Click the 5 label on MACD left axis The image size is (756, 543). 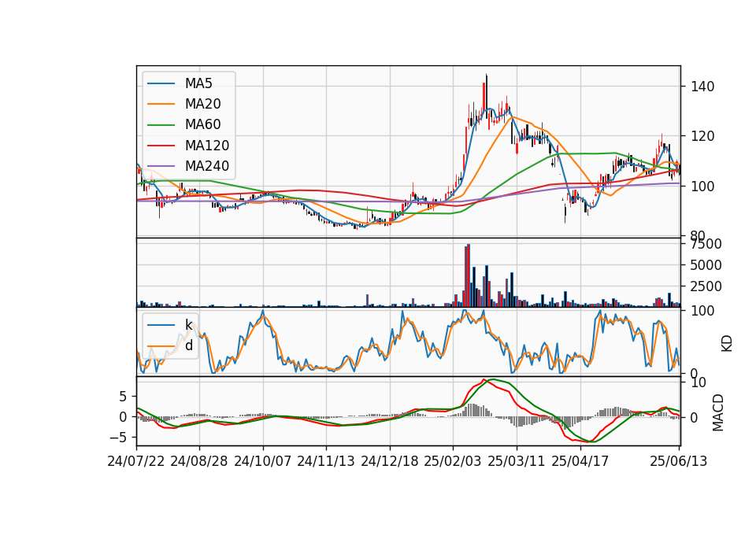[123, 397]
